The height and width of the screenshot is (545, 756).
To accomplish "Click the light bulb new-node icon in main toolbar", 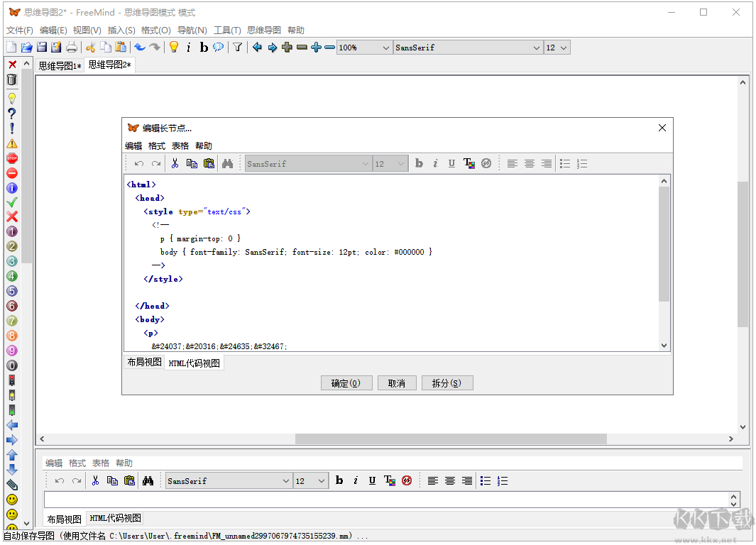I will 174,48.
